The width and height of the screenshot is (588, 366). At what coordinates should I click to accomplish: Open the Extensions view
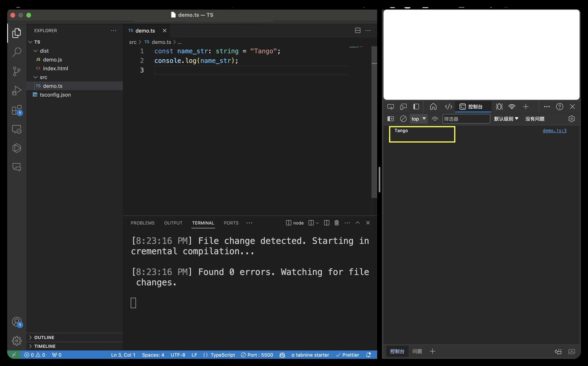click(x=16, y=110)
